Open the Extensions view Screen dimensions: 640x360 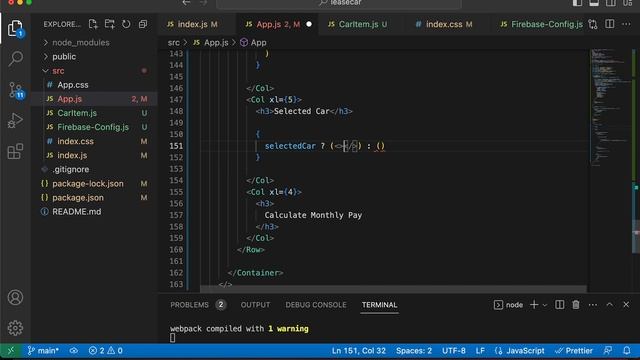(15, 151)
